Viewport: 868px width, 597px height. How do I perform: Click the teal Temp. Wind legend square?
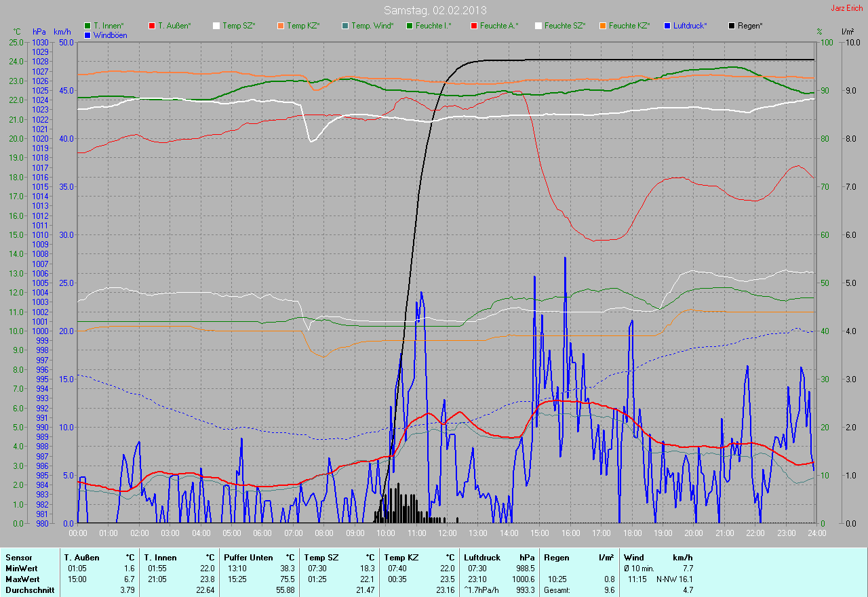(x=345, y=26)
